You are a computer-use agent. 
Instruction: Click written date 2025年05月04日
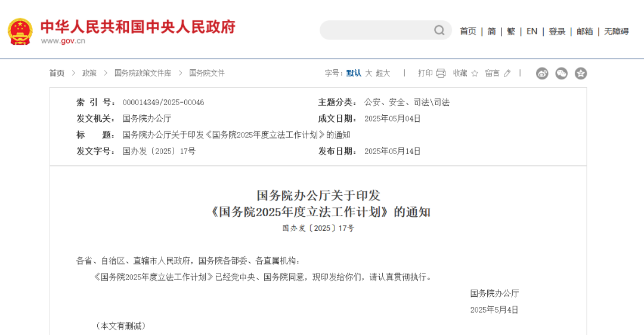392,118
